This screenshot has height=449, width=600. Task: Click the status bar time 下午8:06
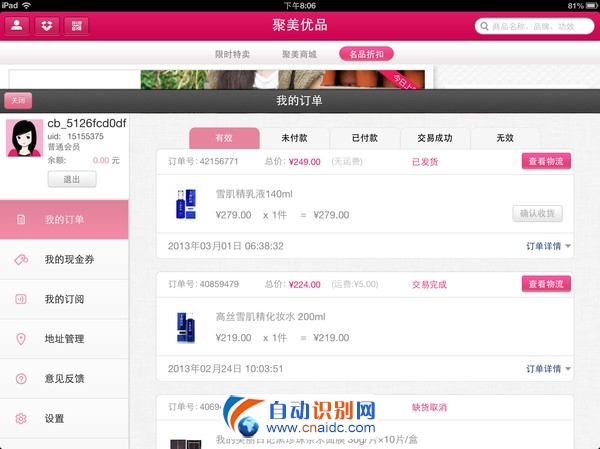(x=300, y=6)
